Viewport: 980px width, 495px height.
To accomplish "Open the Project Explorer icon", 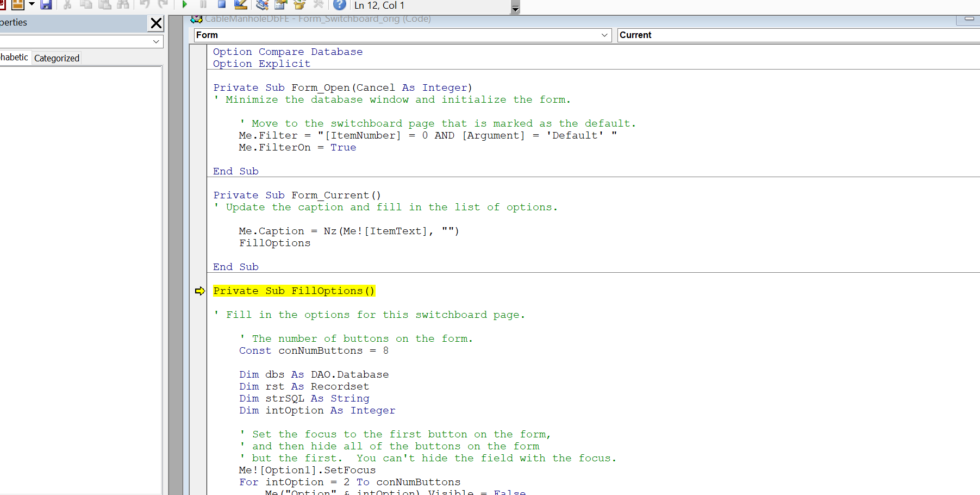I will coord(262,4).
